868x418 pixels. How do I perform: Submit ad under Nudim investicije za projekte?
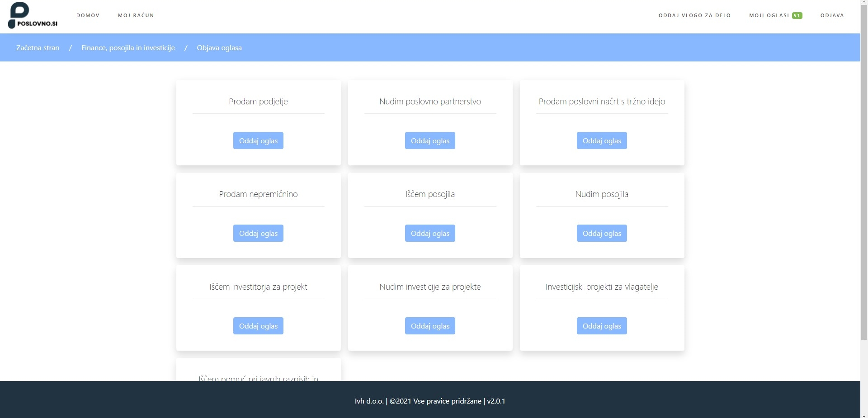pos(430,326)
